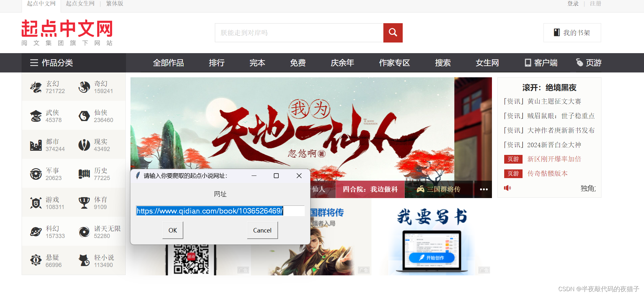The height and width of the screenshot is (295, 644).
Task: Click the 客户端 device icon
Action: pos(528,63)
